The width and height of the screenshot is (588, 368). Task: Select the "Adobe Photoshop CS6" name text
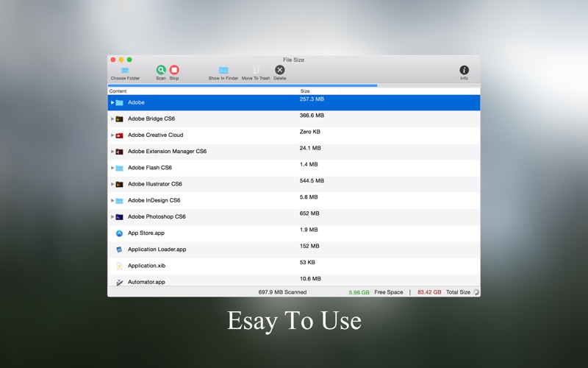157,216
